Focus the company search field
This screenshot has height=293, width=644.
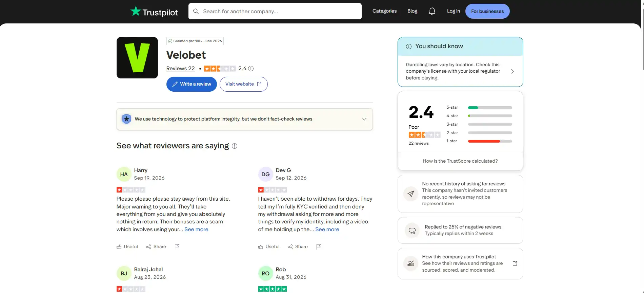click(275, 11)
